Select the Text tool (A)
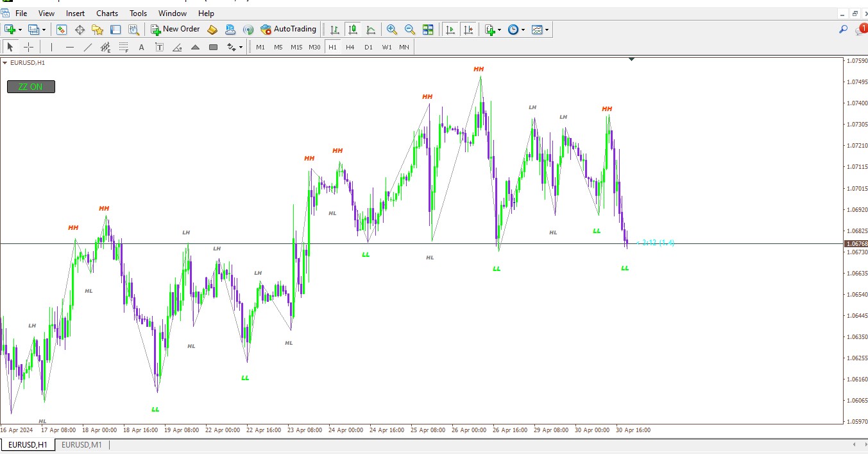The width and height of the screenshot is (868, 454). click(142, 47)
